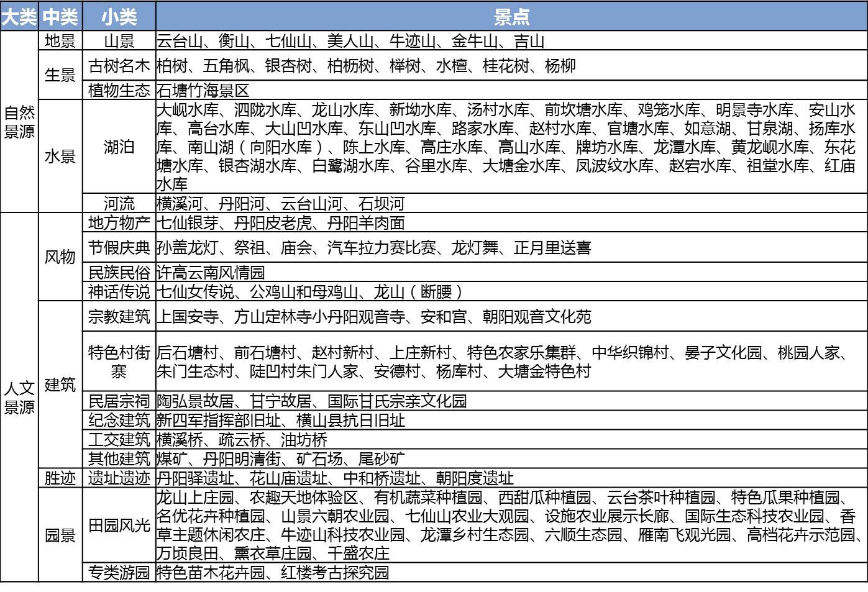The image size is (868, 592).
Task: Click the 许高云南风情园 attractions cell
Action: pyautogui.click(x=211, y=272)
